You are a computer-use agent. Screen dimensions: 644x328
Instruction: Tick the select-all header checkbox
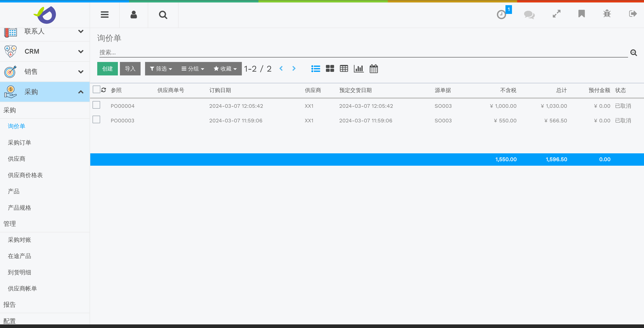96,90
